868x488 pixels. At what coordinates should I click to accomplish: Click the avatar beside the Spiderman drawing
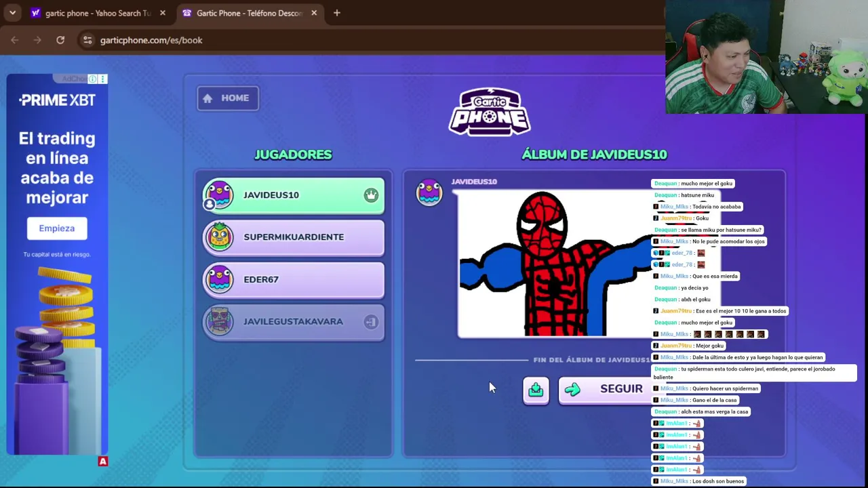[x=429, y=192]
